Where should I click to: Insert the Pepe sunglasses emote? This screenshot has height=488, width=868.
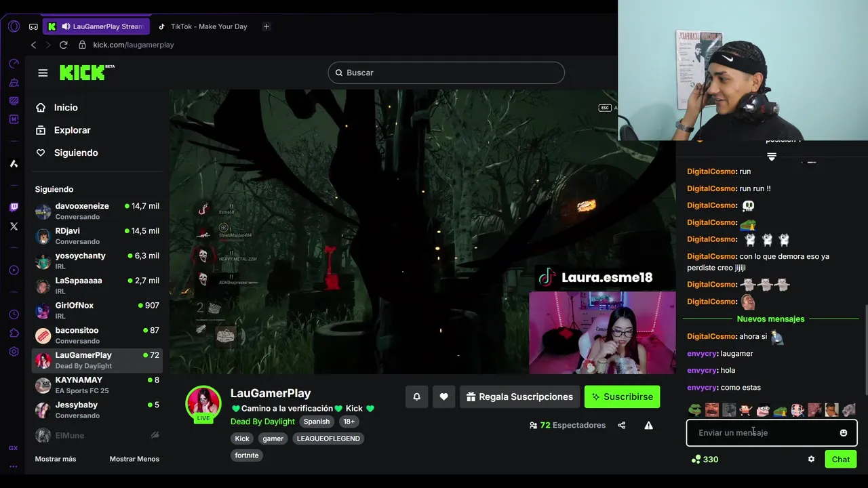click(694, 409)
